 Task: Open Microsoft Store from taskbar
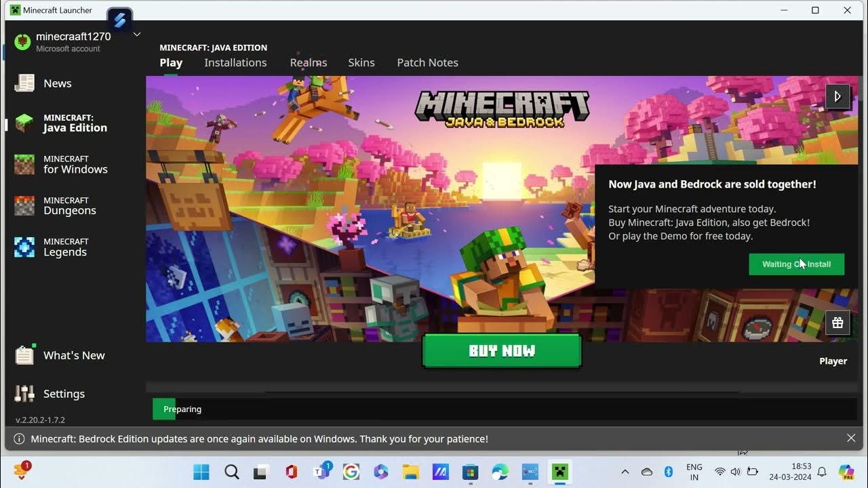point(470,472)
